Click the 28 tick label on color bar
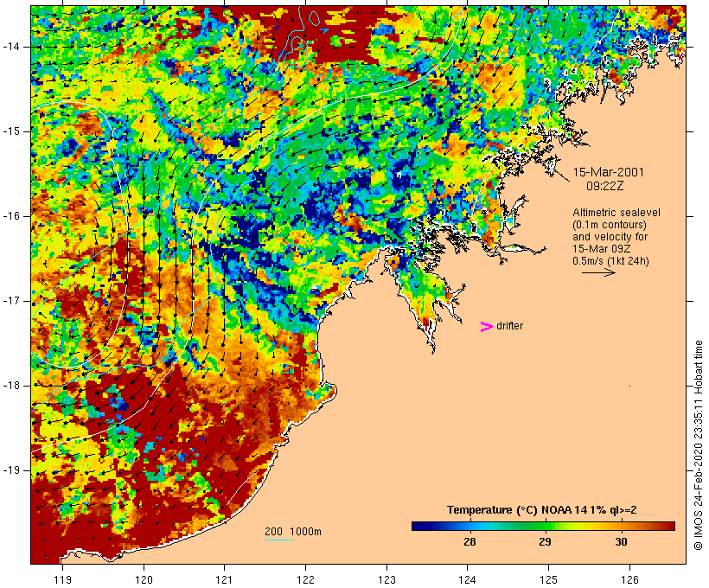The width and height of the screenshot is (709, 588). point(469,542)
